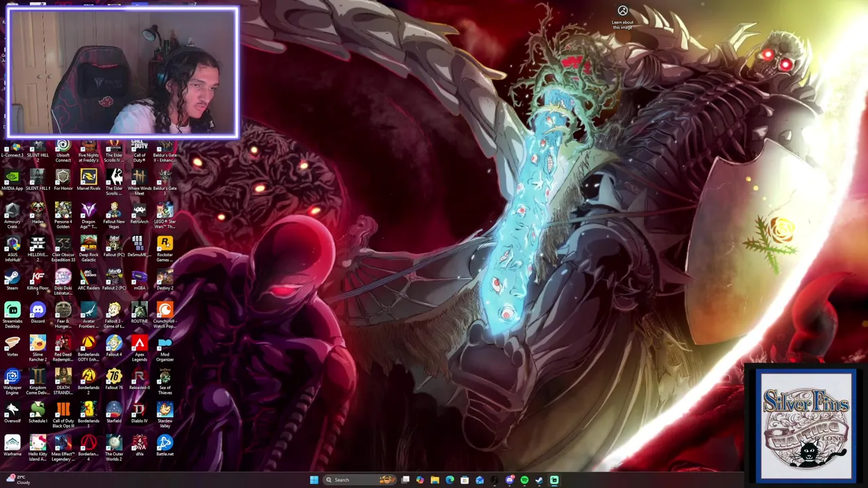
Task: Open Task View in the taskbar
Action: tap(406, 480)
